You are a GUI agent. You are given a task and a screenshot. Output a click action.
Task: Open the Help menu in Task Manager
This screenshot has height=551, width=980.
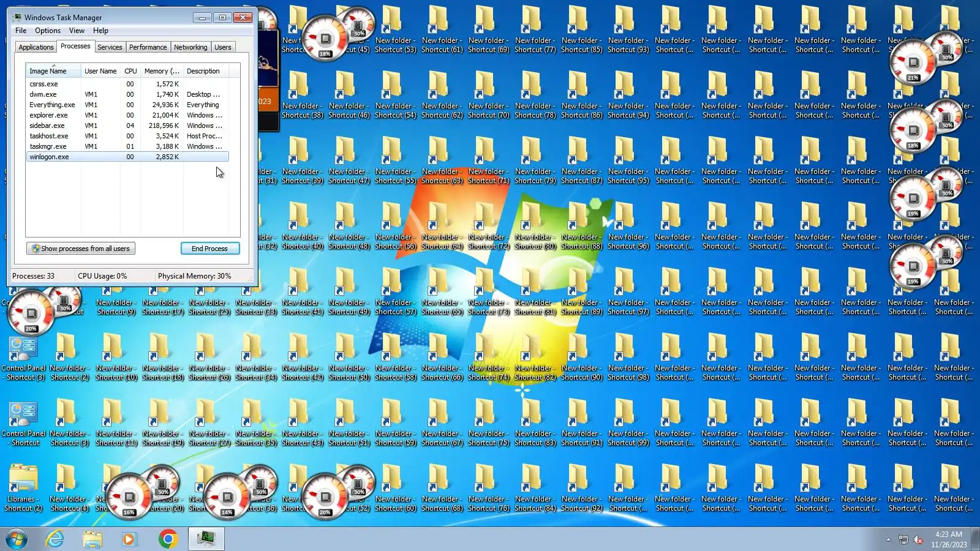pos(100,31)
